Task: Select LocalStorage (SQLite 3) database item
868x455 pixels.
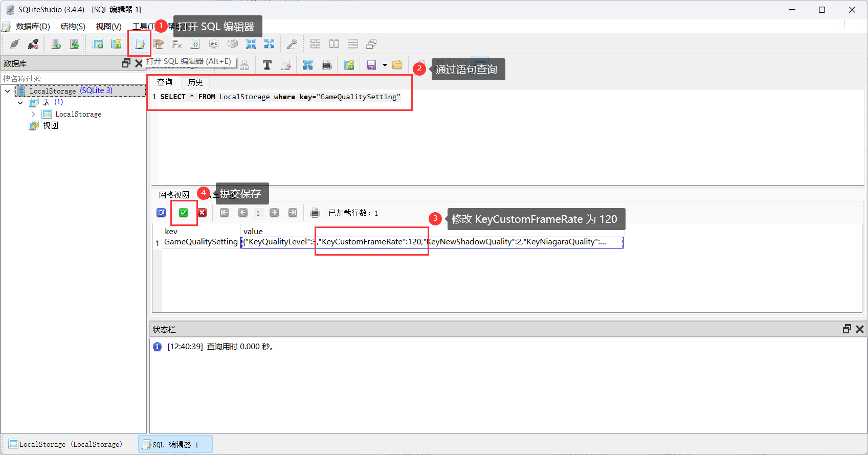Action: (71, 91)
